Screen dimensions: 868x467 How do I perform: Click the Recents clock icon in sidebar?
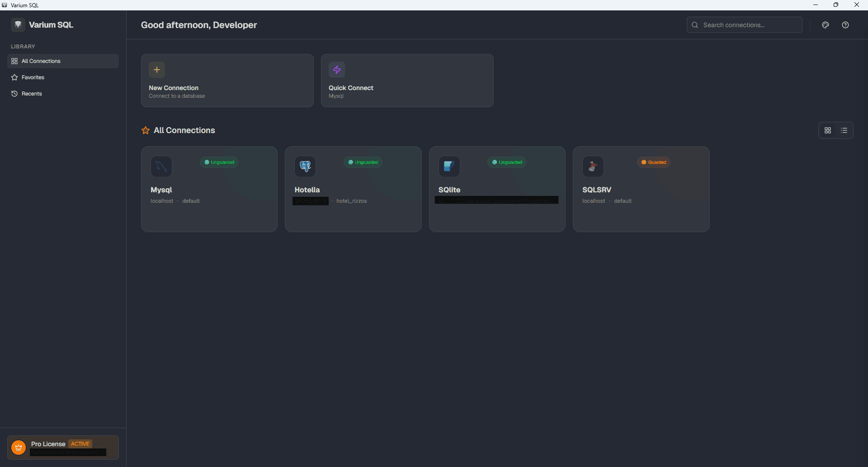pyautogui.click(x=14, y=94)
